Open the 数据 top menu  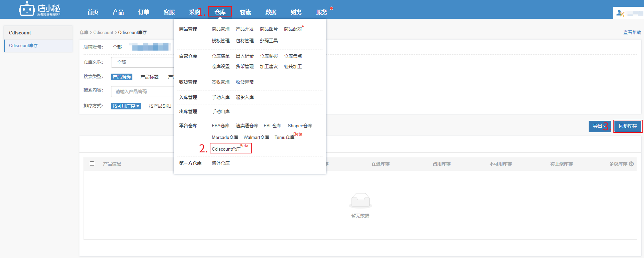pos(271,12)
